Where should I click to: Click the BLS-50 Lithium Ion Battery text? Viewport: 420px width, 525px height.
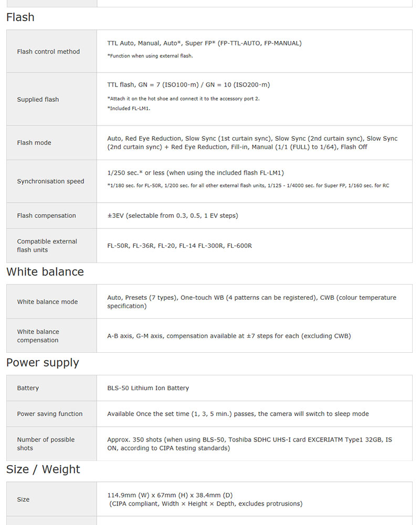(148, 388)
